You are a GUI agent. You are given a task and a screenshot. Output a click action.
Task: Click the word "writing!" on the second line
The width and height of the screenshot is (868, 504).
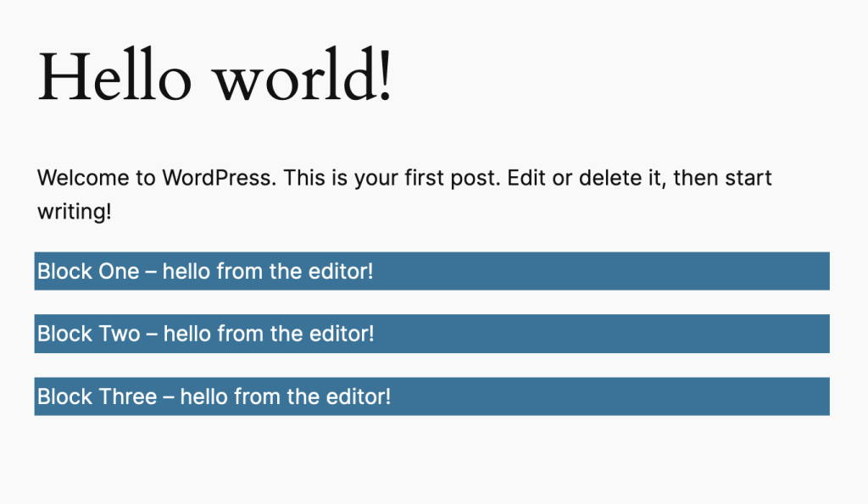coord(75,212)
